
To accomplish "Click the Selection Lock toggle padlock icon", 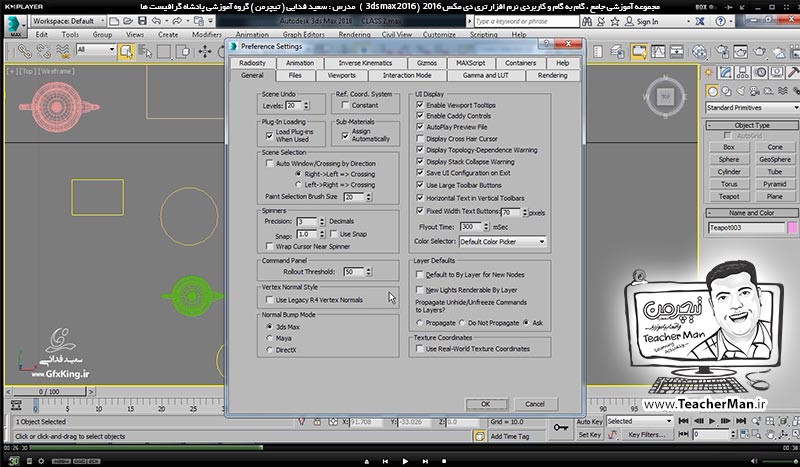I will pos(317,422).
